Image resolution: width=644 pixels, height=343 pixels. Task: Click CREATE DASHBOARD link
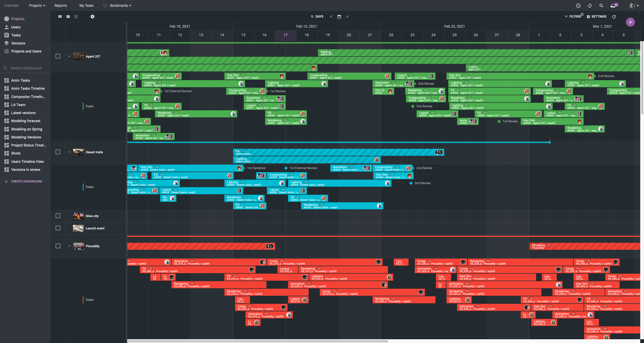coord(26,181)
